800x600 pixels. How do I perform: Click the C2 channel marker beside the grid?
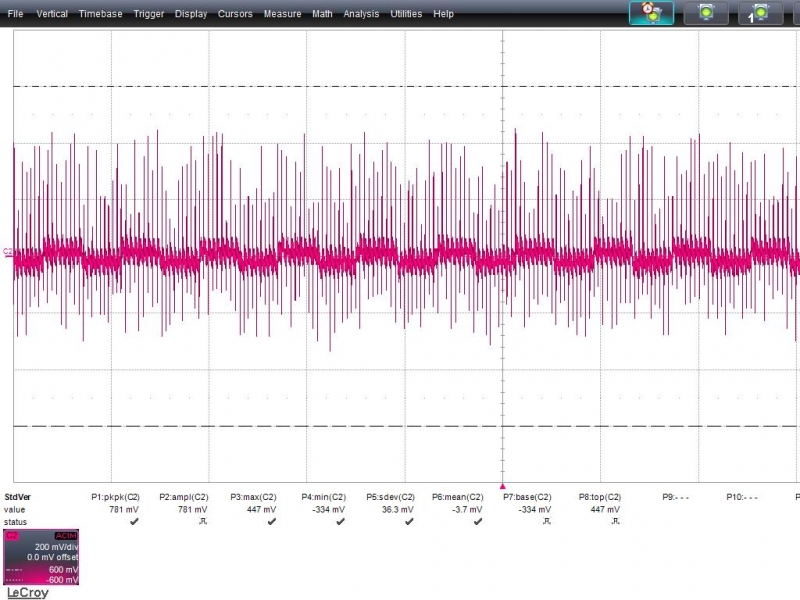pyautogui.click(x=8, y=252)
